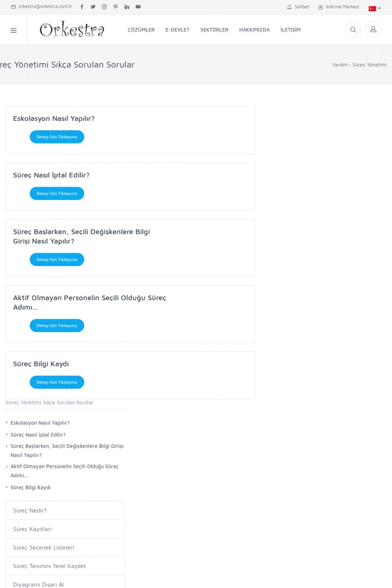This screenshot has width=392, height=588.
Task: Click the Instagram icon
Action: tap(104, 7)
